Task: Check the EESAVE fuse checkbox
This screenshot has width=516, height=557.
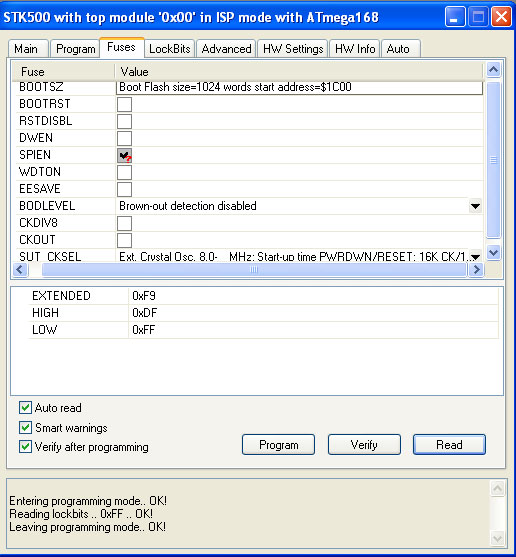Action: (x=124, y=190)
